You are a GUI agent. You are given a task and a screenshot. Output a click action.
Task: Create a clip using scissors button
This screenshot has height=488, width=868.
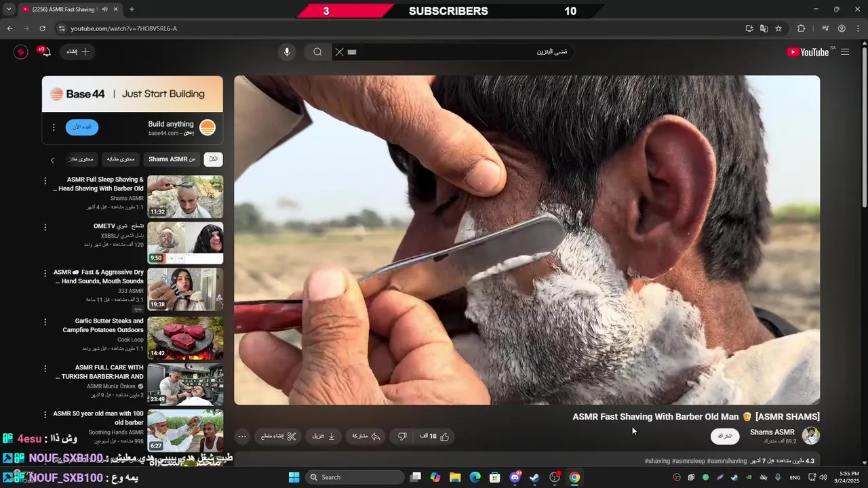279,436
